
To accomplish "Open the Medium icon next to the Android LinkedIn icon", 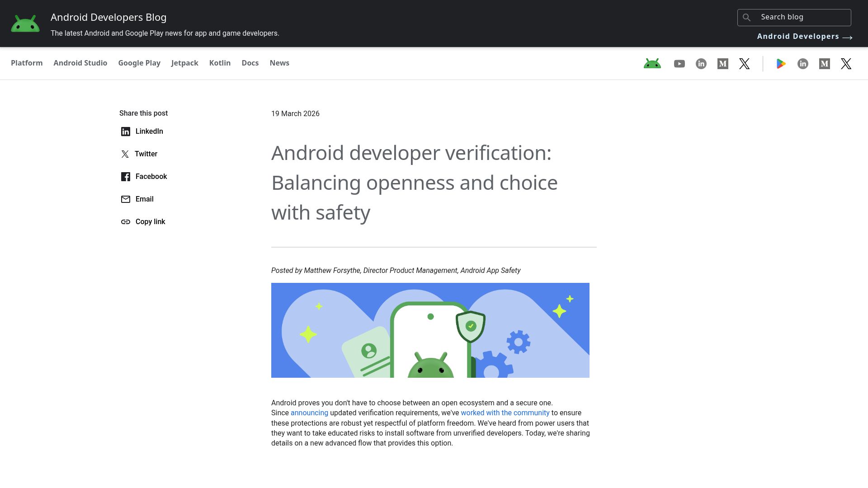I will (723, 64).
